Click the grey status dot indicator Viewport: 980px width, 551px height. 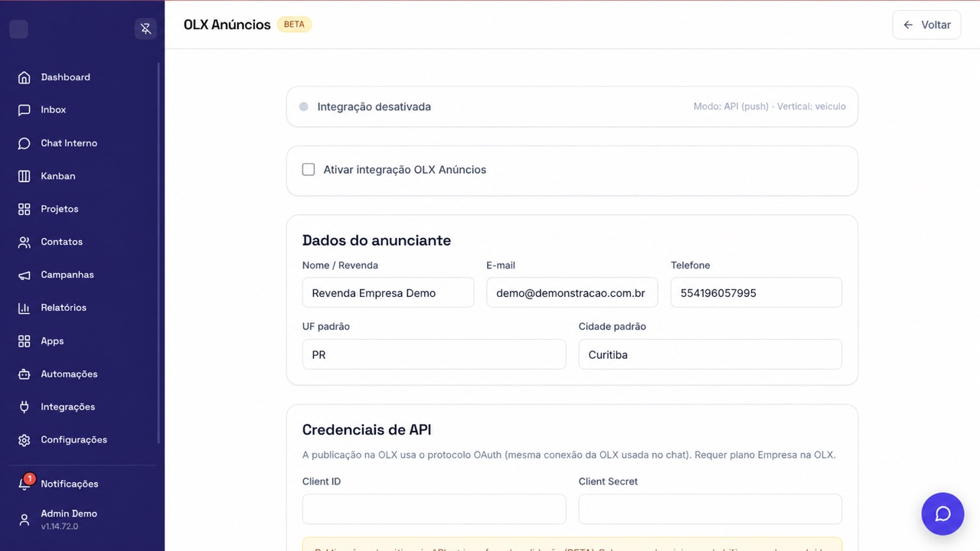(304, 107)
